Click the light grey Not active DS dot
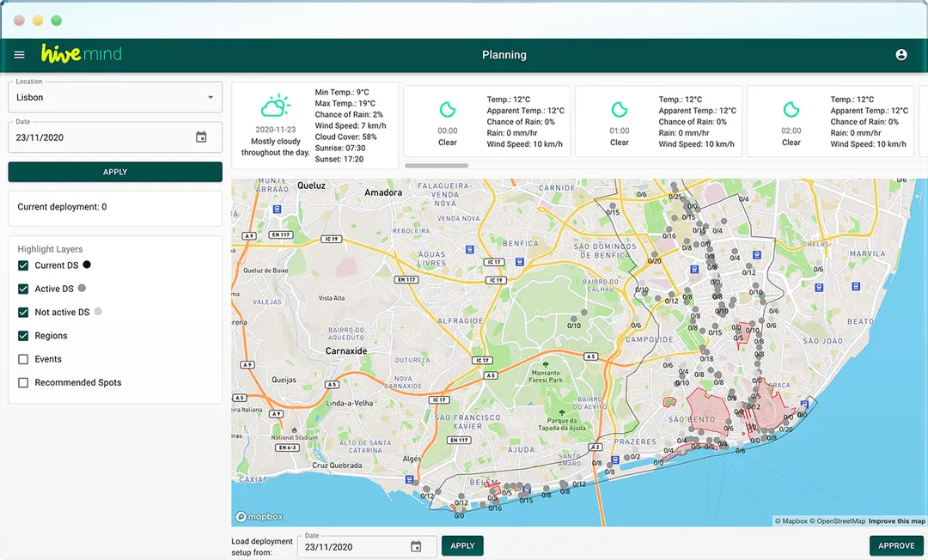 98,311
